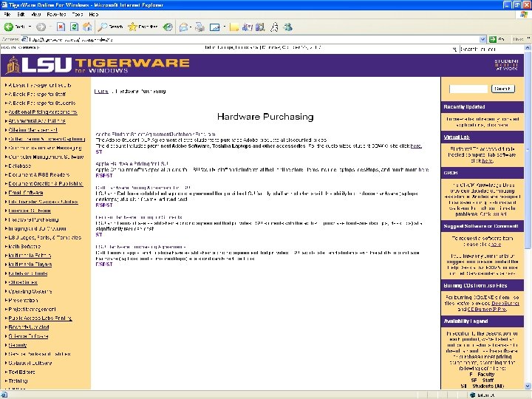
Task: Open Science Software sidebar link
Action: point(28,336)
